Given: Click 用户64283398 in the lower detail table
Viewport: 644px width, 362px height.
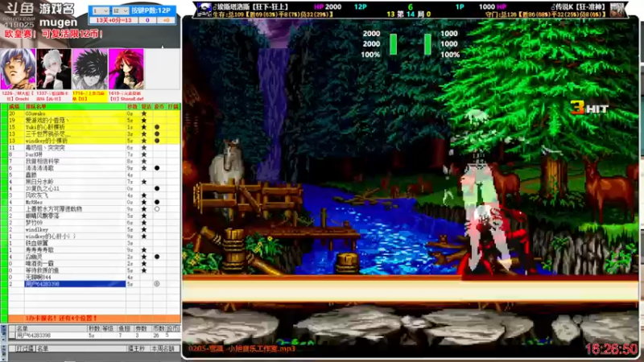Looking at the screenshot, I should tap(34, 335).
